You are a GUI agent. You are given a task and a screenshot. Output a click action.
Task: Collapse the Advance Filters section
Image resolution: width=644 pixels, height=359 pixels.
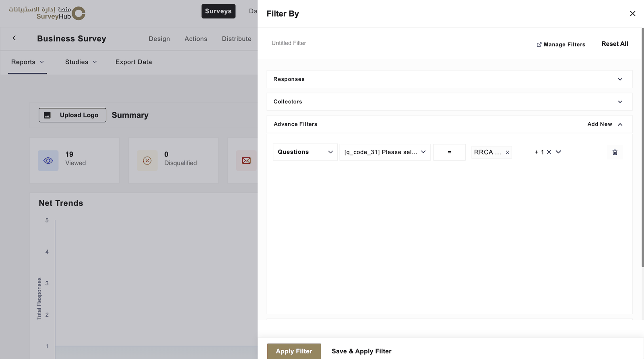620,124
